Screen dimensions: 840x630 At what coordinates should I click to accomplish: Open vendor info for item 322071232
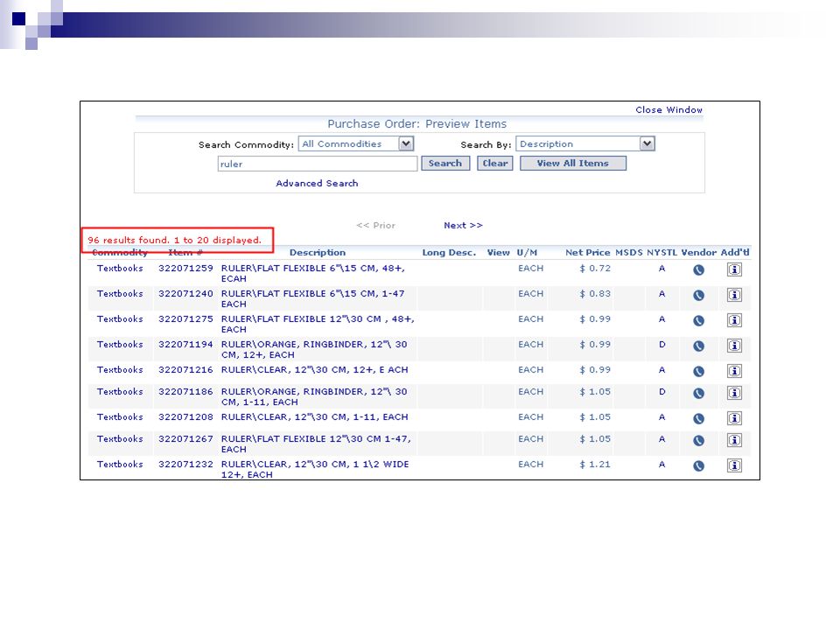[698, 465]
